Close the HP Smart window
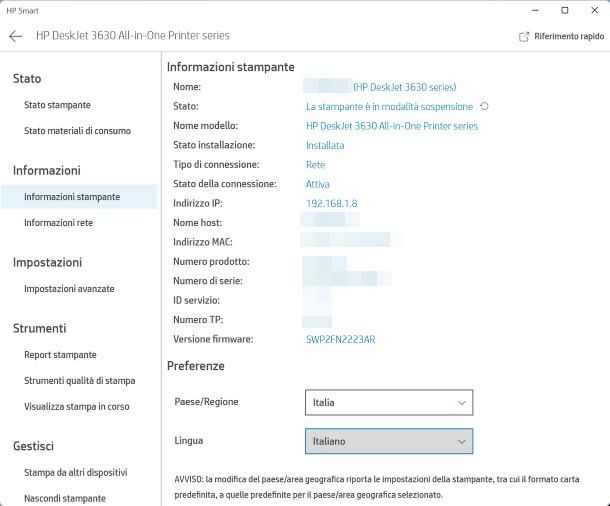 click(594, 11)
